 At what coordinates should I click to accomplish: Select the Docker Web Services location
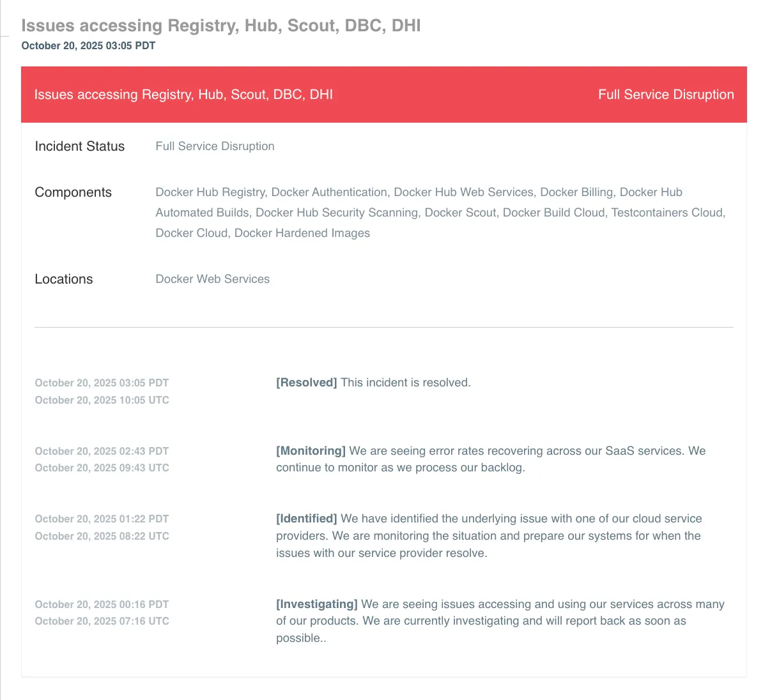[x=212, y=279]
